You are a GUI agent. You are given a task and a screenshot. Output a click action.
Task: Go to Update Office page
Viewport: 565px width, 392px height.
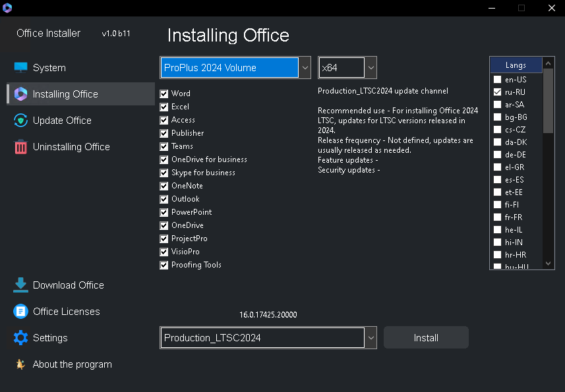click(x=80, y=120)
